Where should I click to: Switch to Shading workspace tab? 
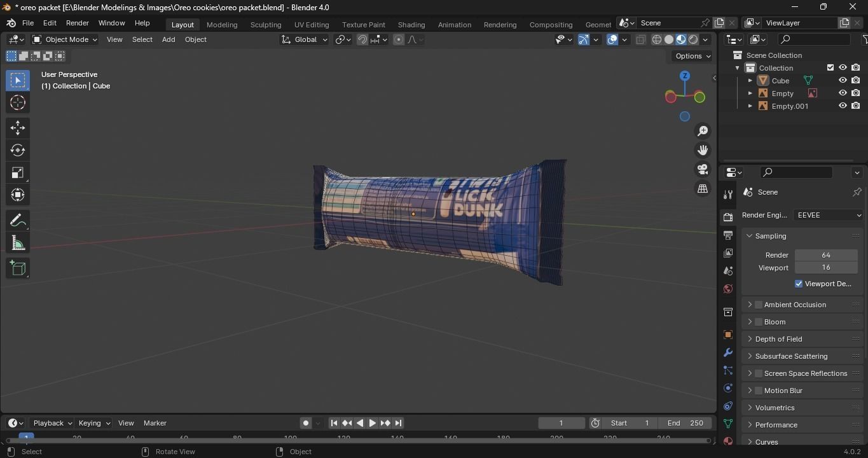(x=411, y=24)
